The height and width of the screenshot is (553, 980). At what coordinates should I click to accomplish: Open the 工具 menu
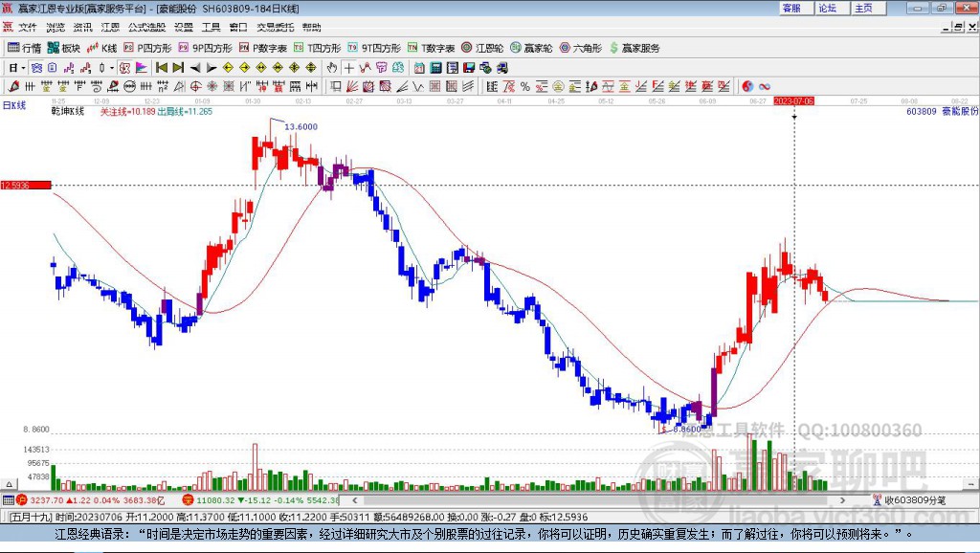click(211, 27)
